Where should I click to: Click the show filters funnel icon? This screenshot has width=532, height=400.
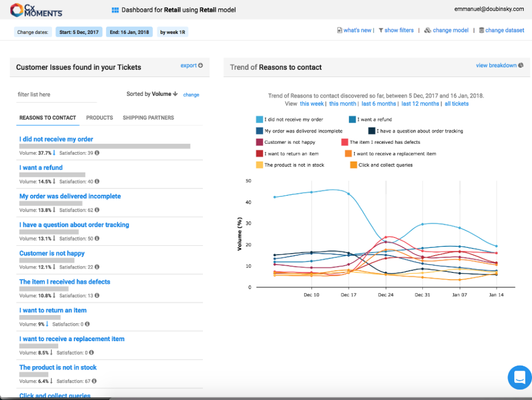[x=381, y=31]
